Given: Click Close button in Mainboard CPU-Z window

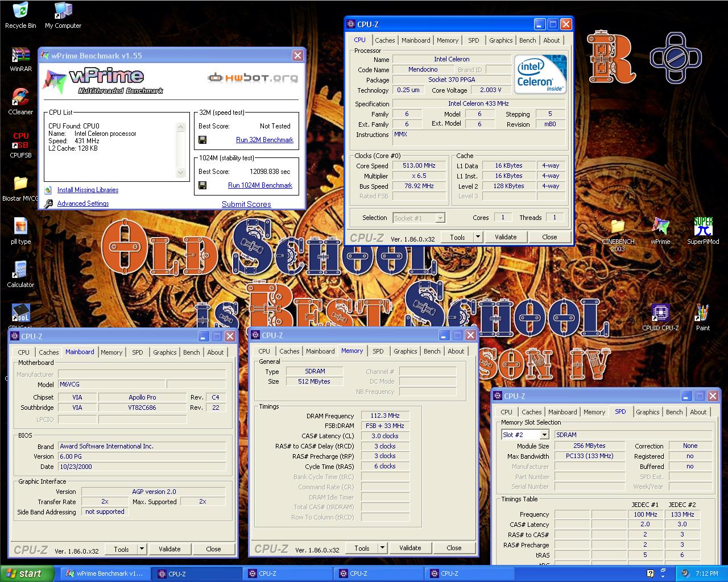Looking at the screenshot, I should [213, 549].
